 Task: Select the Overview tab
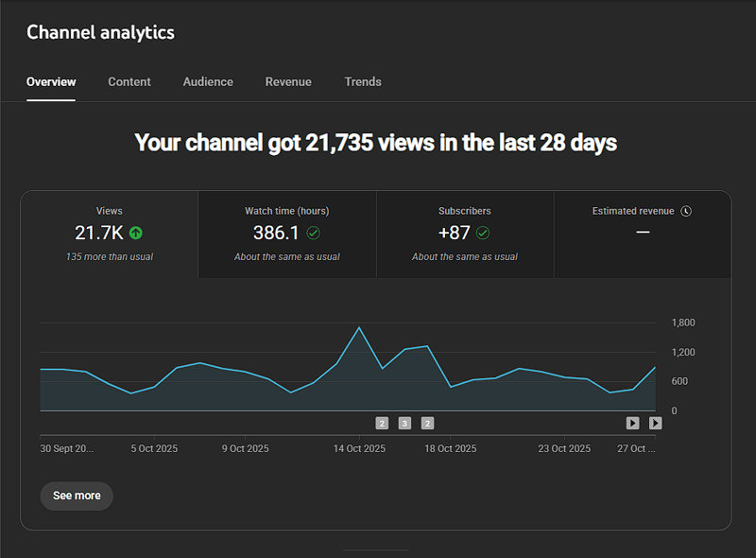click(x=51, y=82)
